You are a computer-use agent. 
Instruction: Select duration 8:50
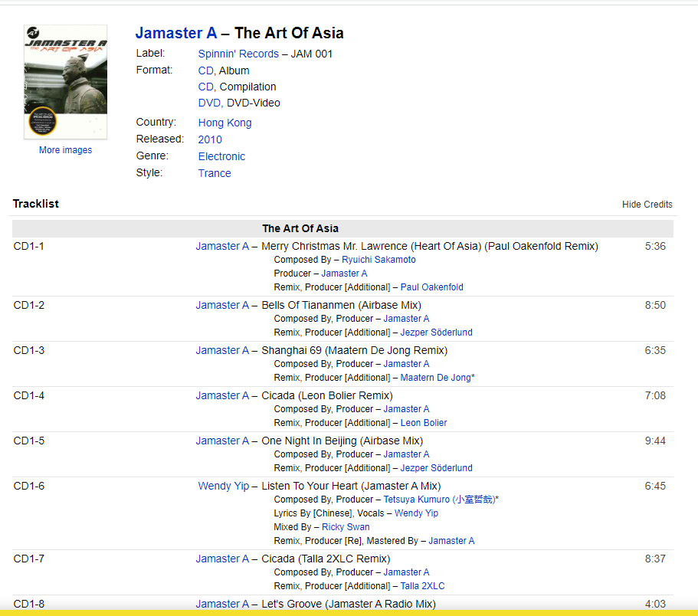click(x=655, y=306)
